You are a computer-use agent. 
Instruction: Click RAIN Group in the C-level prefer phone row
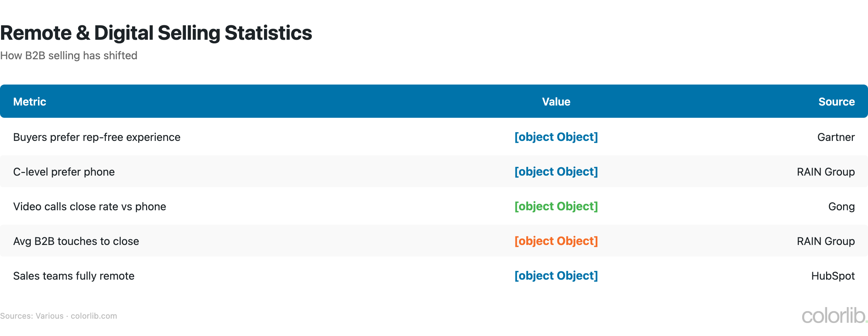click(x=825, y=172)
